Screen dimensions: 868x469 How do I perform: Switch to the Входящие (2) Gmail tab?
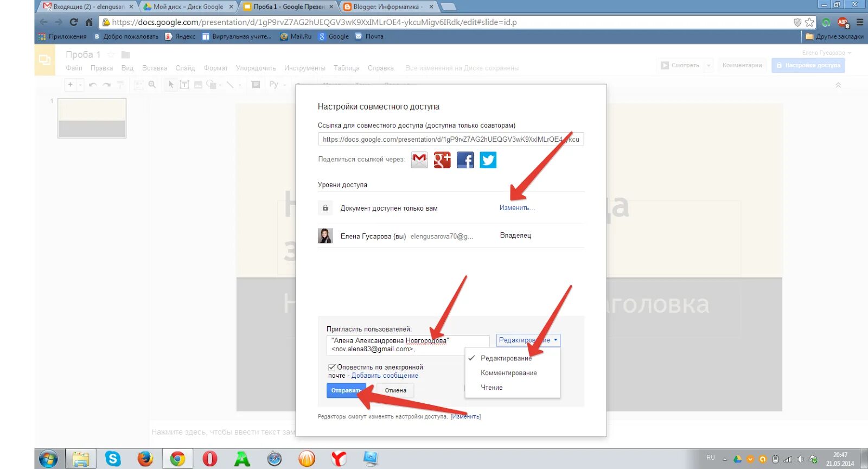[x=88, y=7]
